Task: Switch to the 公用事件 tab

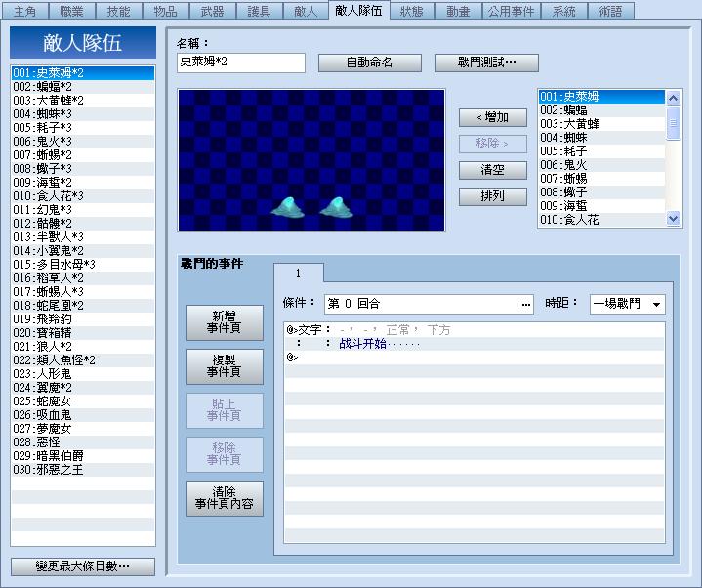Action: [x=511, y=11]
